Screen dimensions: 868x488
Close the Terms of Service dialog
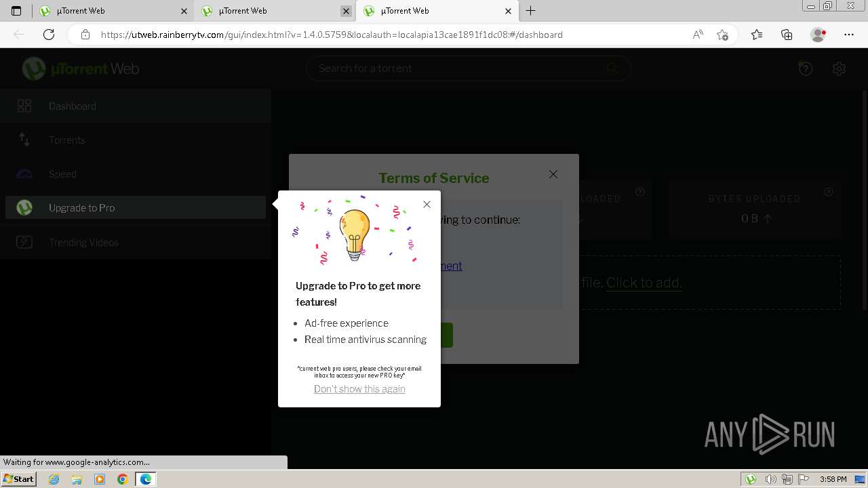[553, 174]
